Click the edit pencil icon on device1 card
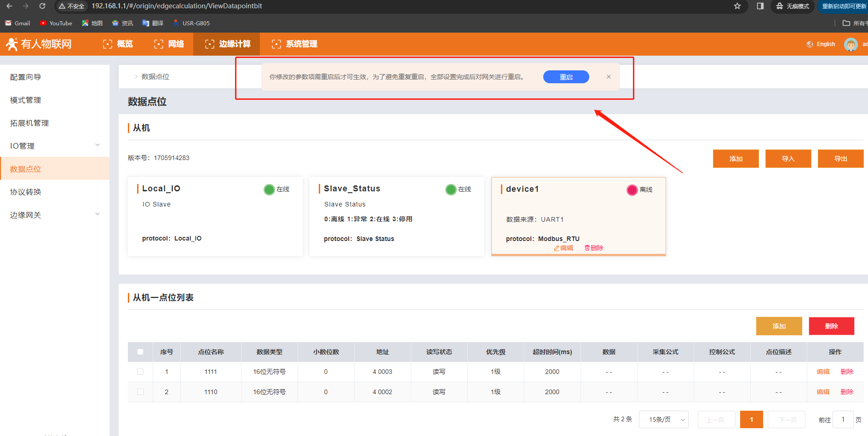 tap(557, 248)
